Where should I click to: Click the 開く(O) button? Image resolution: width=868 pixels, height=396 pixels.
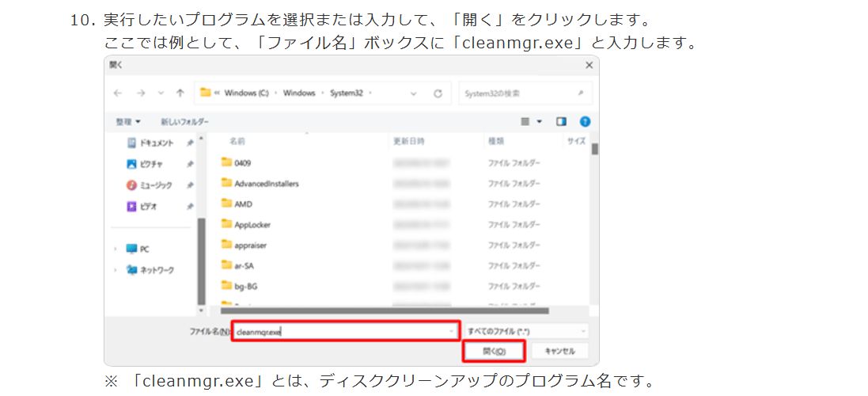pyautogui.click(x=494, y=352)
